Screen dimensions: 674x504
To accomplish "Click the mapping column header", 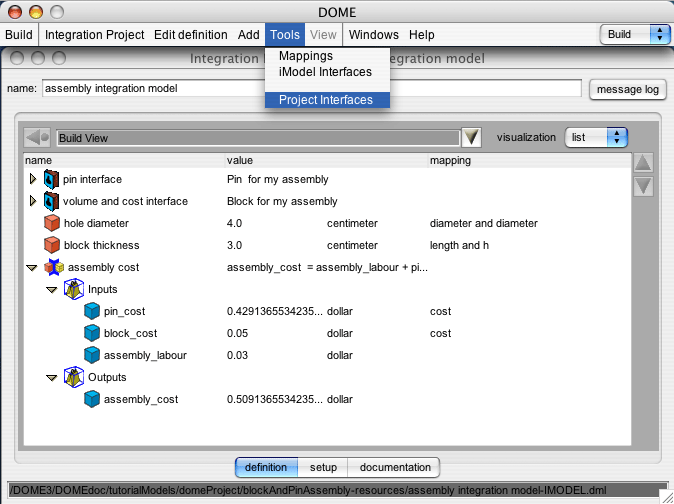I will [530, 160].
